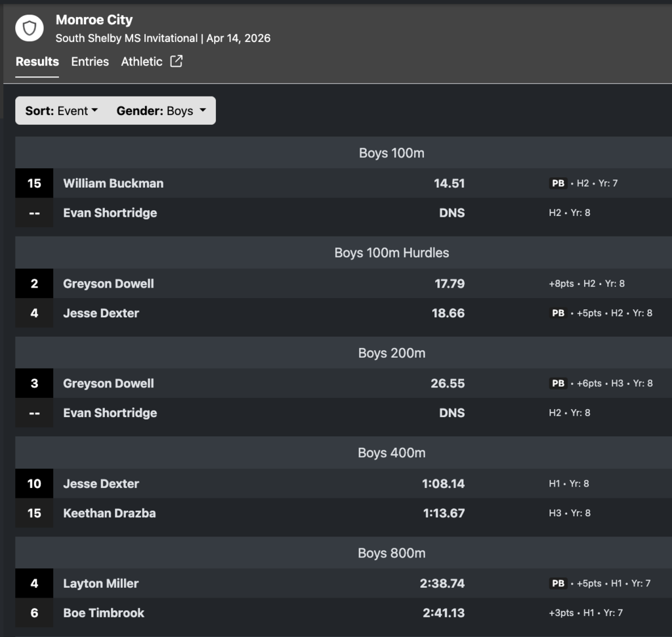This screenshot has width=672, height=637.
Task: Open Greyson Dowell in the 100m Hurdles
Action: pyautogui.click(x=108, y=284)
